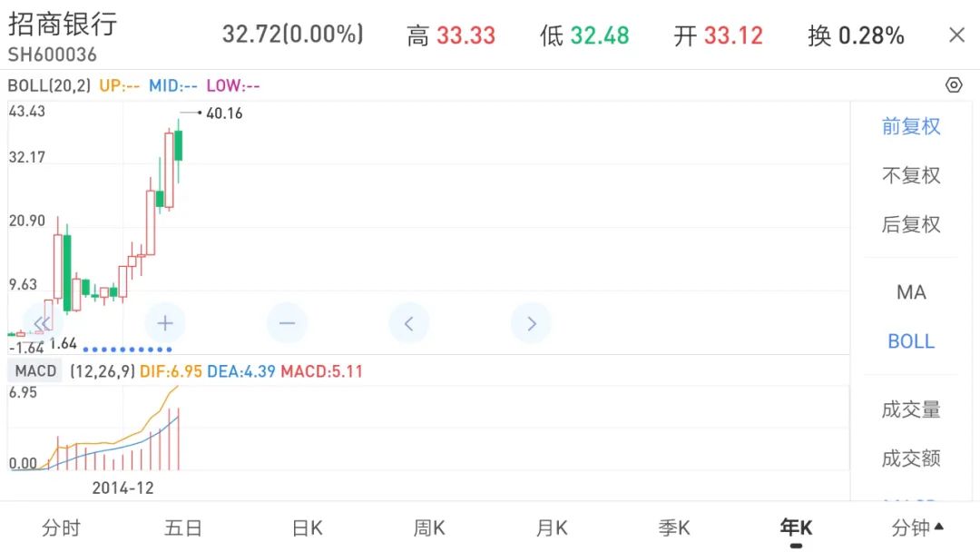Select 前复权 price adjustment option
980x552 pixels.
pos(911,126)
